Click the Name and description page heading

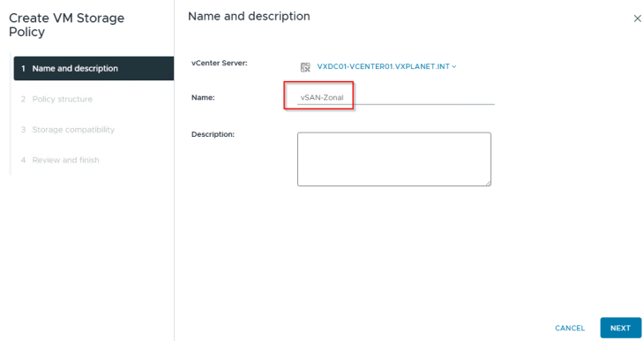coord(249,17)
